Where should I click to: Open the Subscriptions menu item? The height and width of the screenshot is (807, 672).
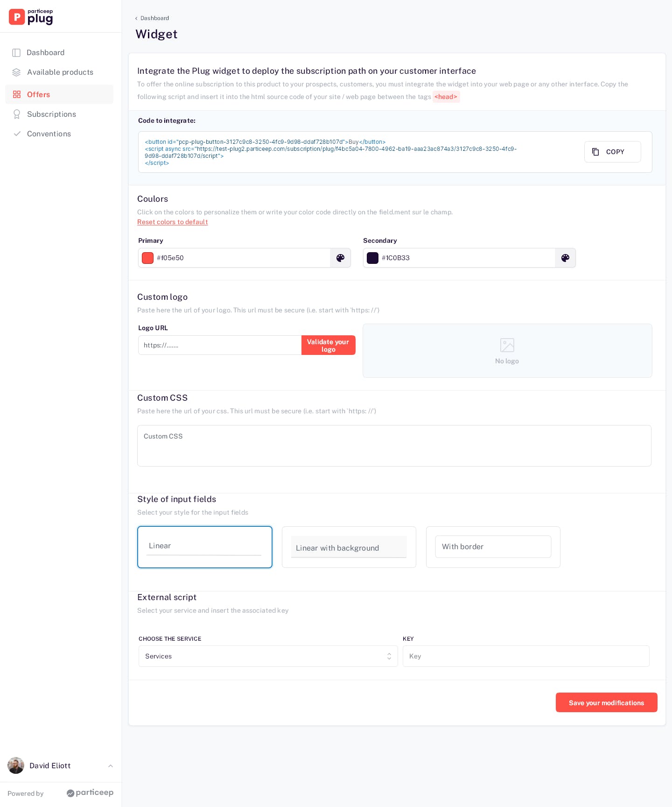click(x=51, y=114)
